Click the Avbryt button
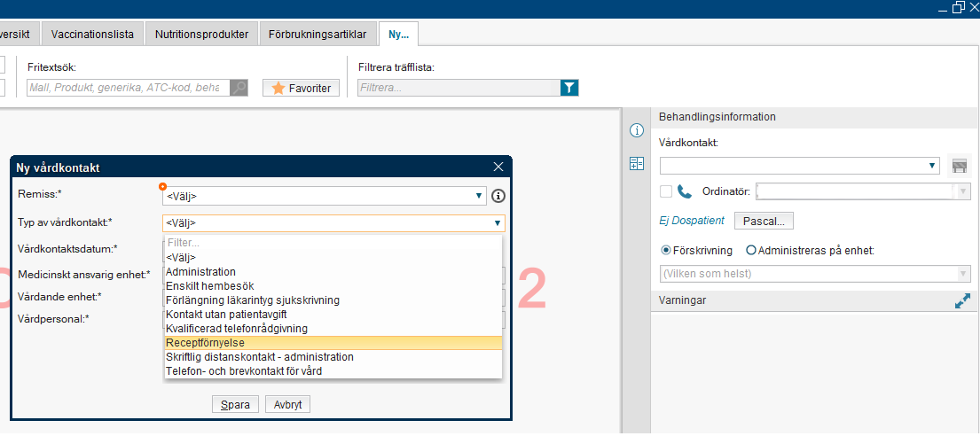 tap(287, 405)
